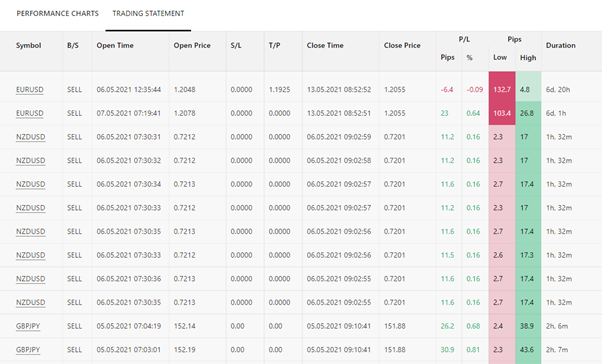Click the duration 6d, 1h
This screenshot has height=364, width=602.
pos(556,113)
